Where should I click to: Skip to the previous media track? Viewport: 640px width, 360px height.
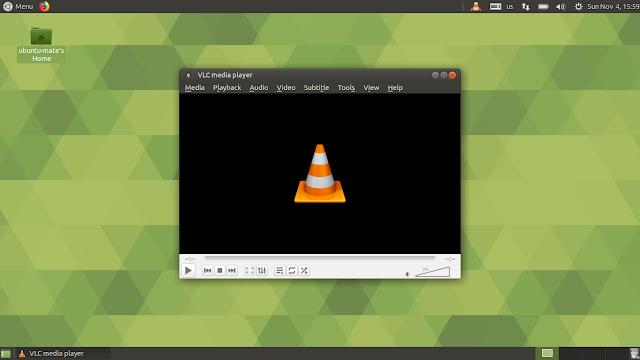[207, 271]
